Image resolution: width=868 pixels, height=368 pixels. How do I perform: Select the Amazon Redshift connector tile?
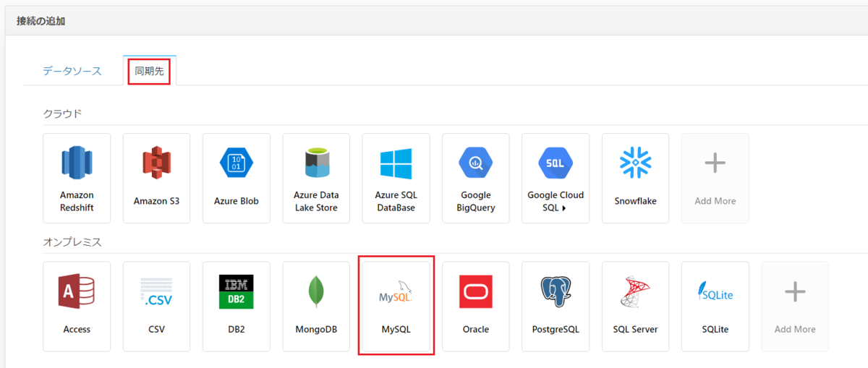point(77,178)
